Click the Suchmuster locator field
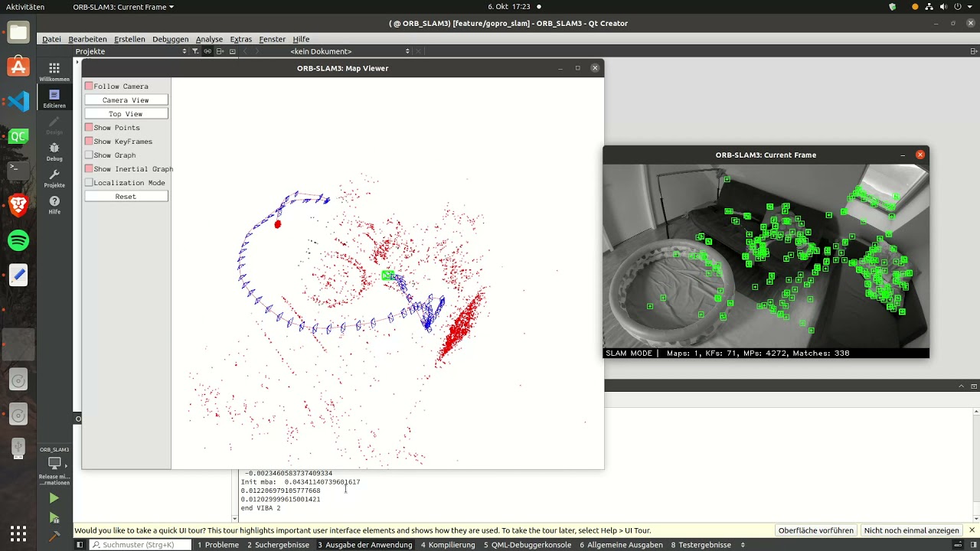The height and width of the screenshot is (551, 980). pyautogui.click(x=140, y=545)
